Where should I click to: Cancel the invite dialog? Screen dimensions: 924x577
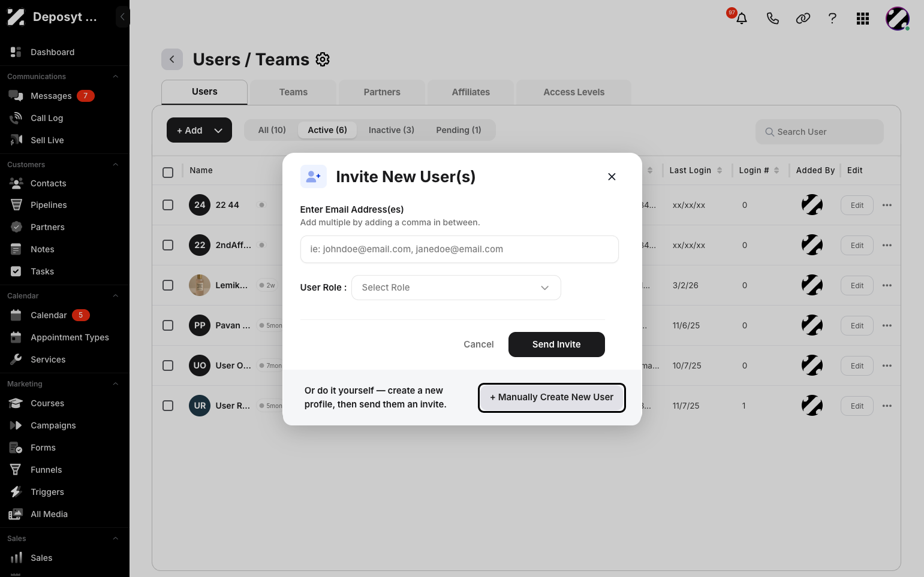click(478, 345)
